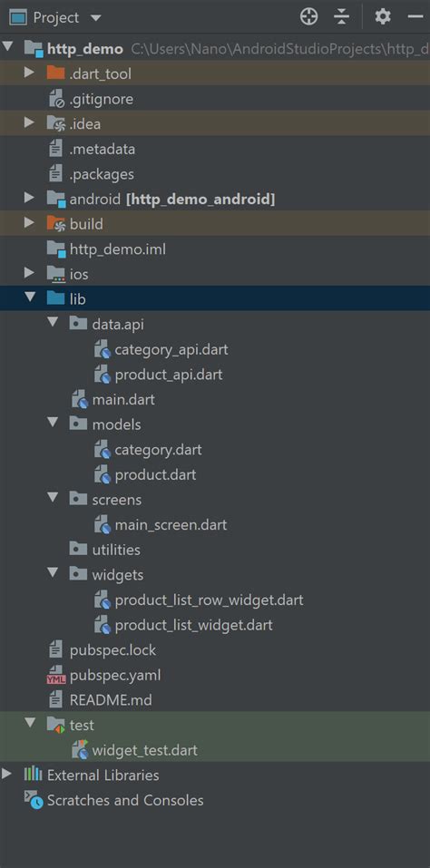The height and width of the screenshot is (868, 430).
Task: Select pubspec.lock file name
Action: coord(112,650)
